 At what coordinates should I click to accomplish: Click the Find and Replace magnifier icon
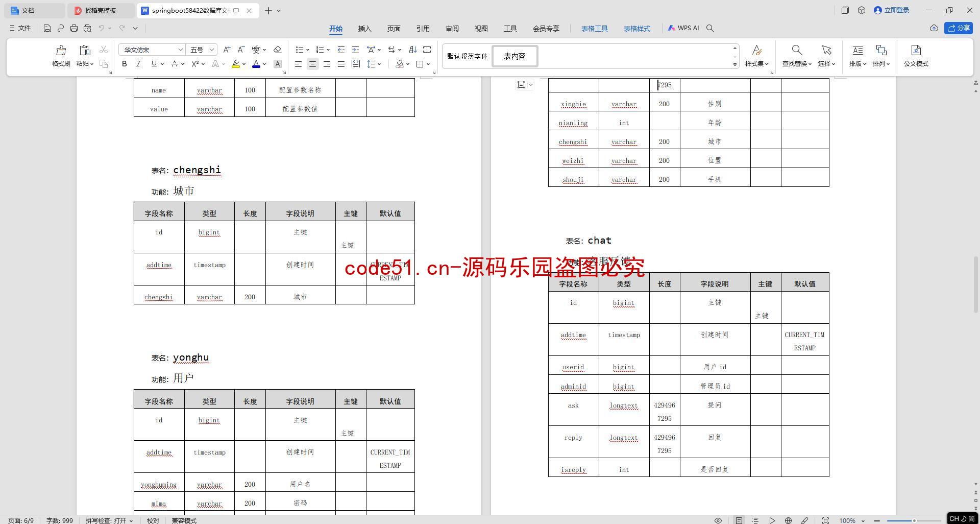(x=796, y=50)
